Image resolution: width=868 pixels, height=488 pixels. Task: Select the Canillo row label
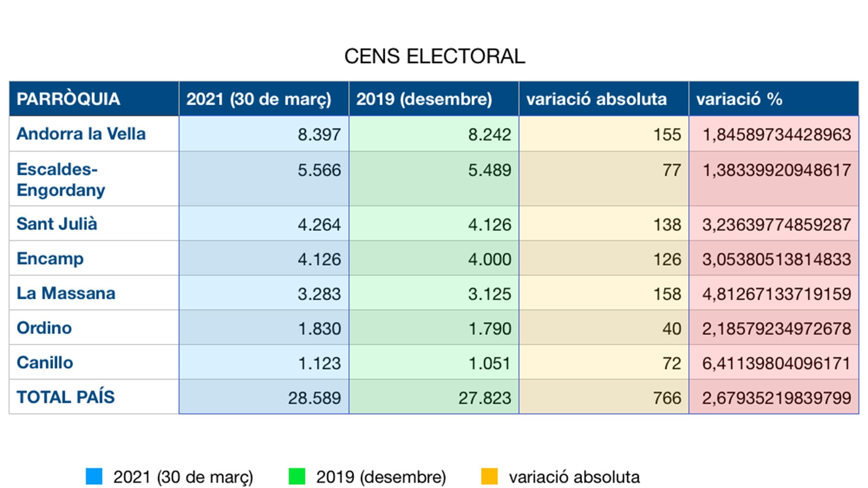(x=45, y=363)
